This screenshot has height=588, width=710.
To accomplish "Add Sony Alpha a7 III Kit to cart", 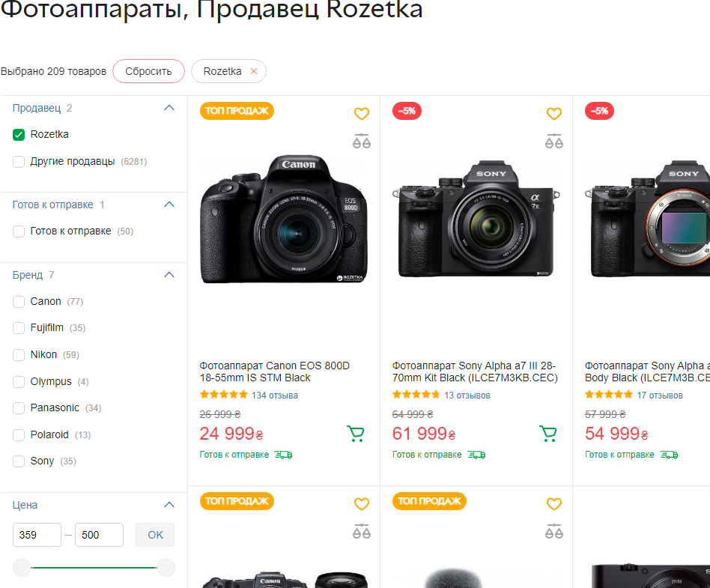I will coord(548,434).
